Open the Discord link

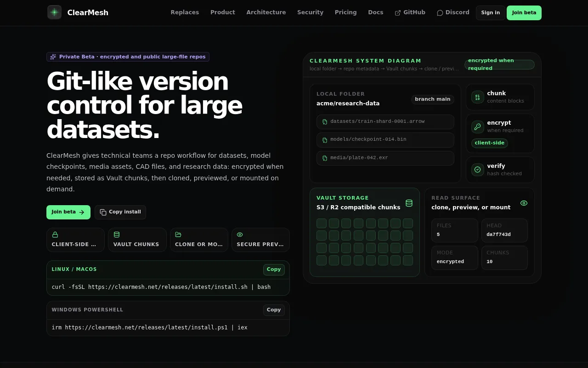453,12
